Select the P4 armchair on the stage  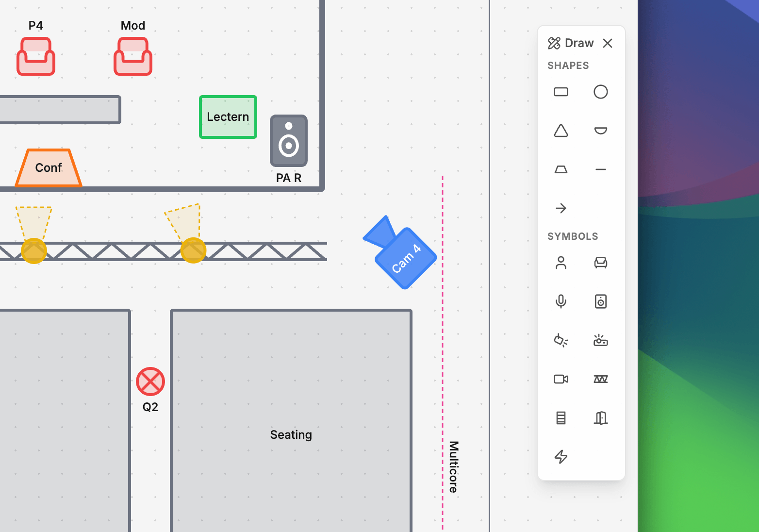(36, 56)
